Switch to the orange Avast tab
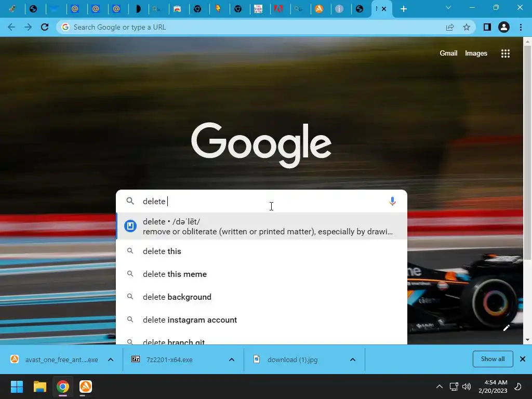Image resolution: width=532 pixels, height=399 pixels. pos(319,9)
